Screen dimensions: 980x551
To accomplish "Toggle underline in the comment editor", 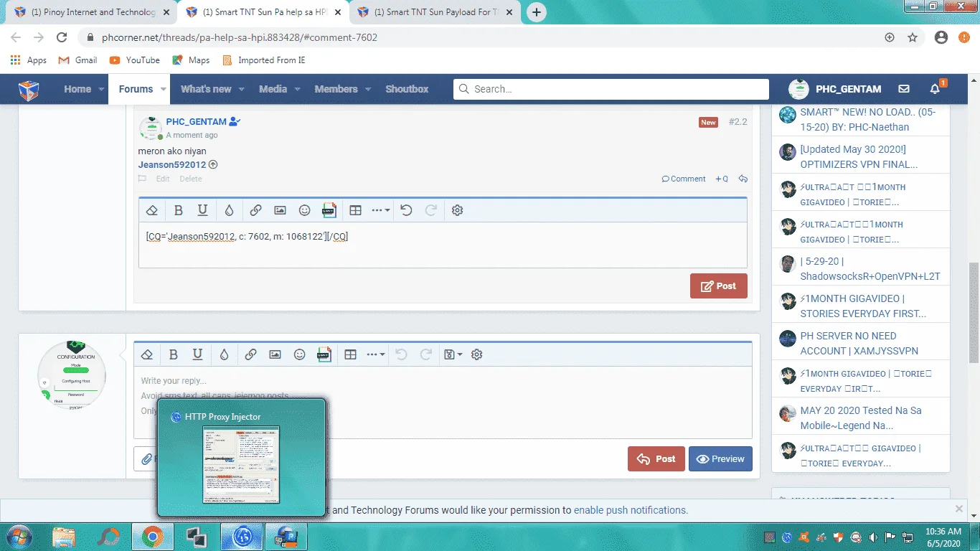I will tap(202, 210).
